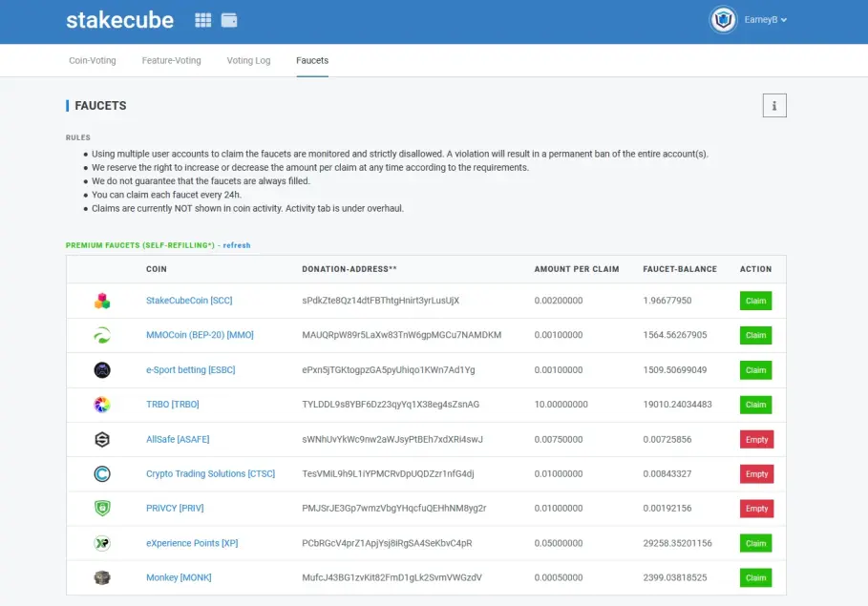This screenshot has height=606, width=868.
Task: Select the Monkey donation address MufcJ43BG1zvKit82FmD1gLk2SvmVWGzdV
Action: click(392, 577)
